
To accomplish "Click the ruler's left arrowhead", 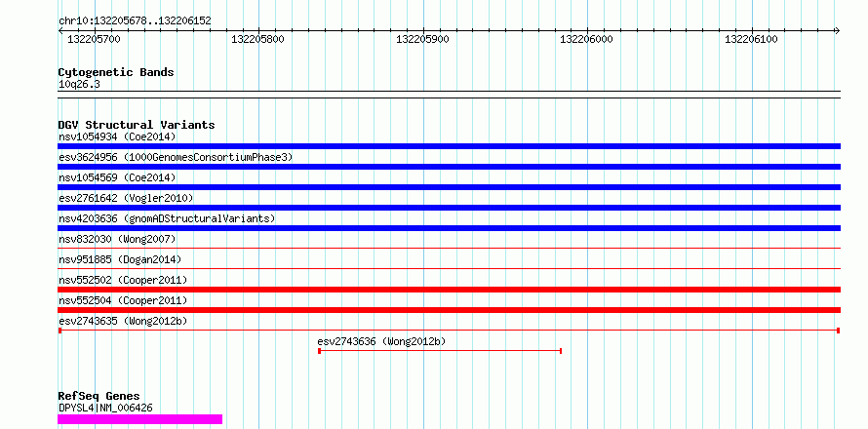I will click(60, 31).
